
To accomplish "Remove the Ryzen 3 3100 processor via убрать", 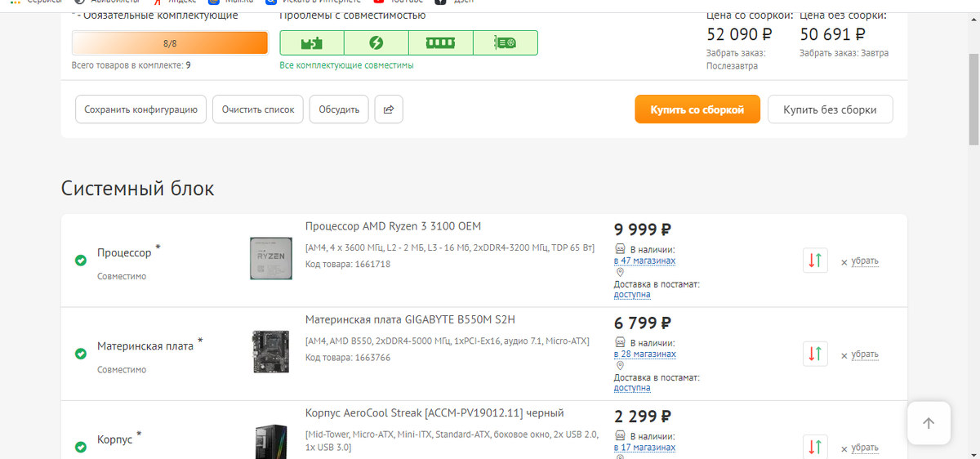I will coord(865,261).
